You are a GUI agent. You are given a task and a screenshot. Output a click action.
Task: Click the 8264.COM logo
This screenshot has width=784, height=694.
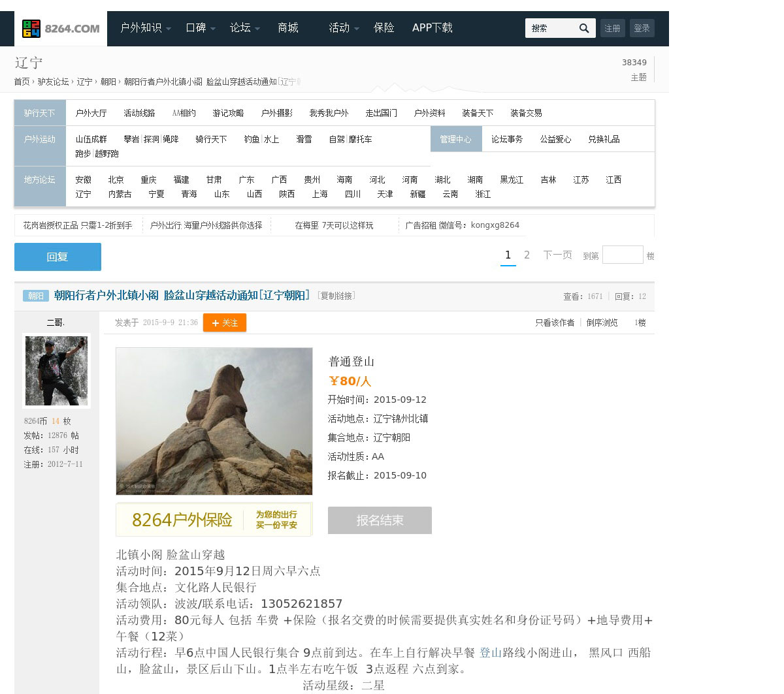[61, 29]
